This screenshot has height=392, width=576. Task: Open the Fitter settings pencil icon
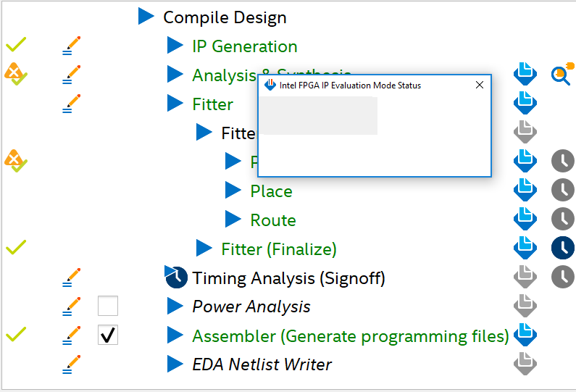[71, 104]
